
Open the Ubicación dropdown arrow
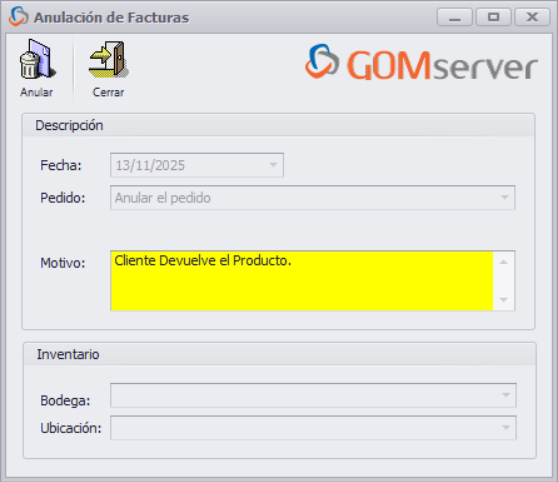(505, 428)
